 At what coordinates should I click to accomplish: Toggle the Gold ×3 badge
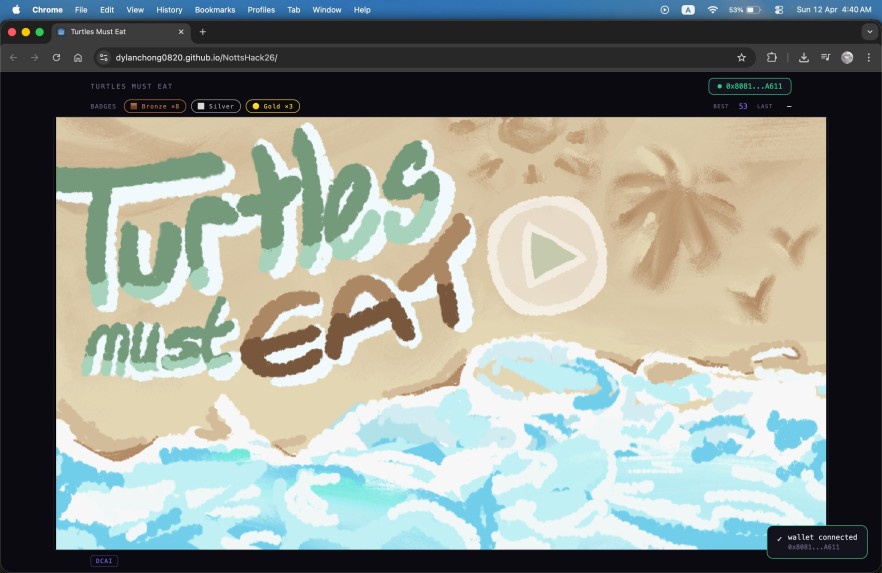coord(273,106)
